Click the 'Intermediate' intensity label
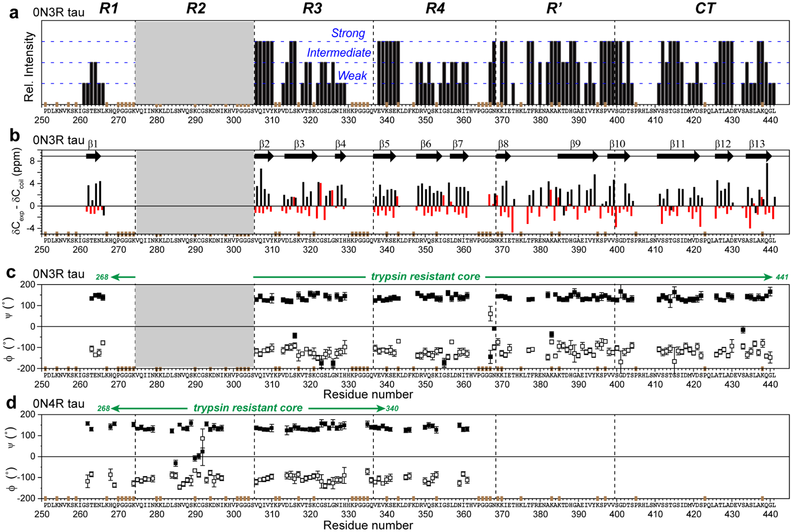This screenshot has height=532, width=792. tap(339, 53)
